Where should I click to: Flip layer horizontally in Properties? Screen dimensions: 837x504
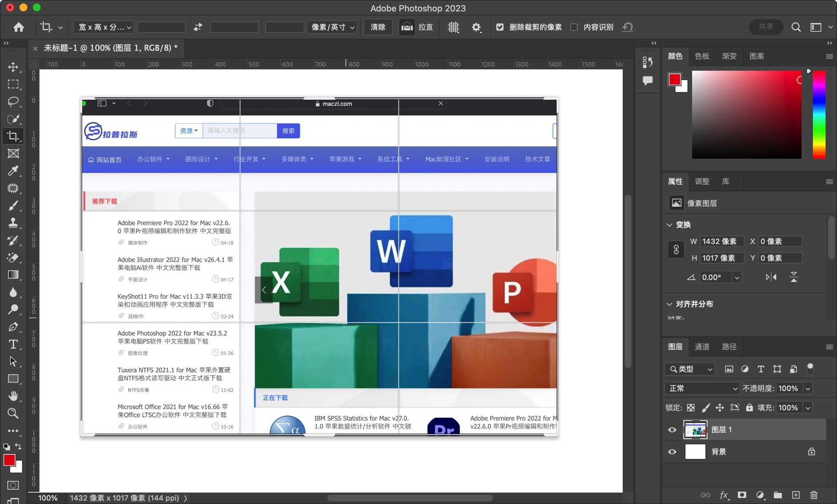pyautogui.click(x=771, y=277)
